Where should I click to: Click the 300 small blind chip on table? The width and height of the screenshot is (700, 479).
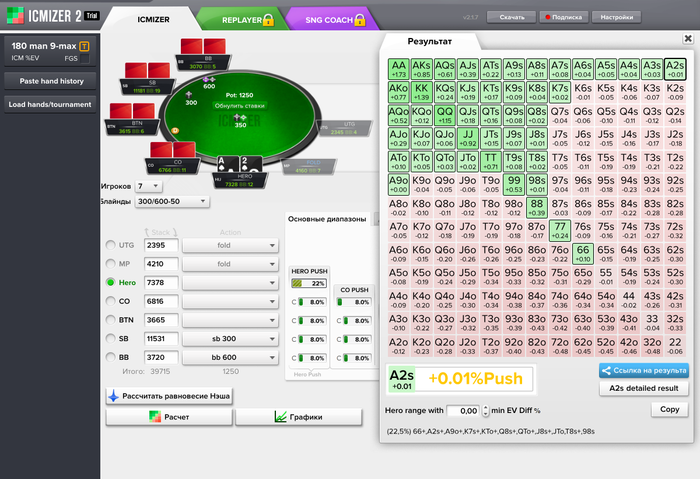coord(191,99)
